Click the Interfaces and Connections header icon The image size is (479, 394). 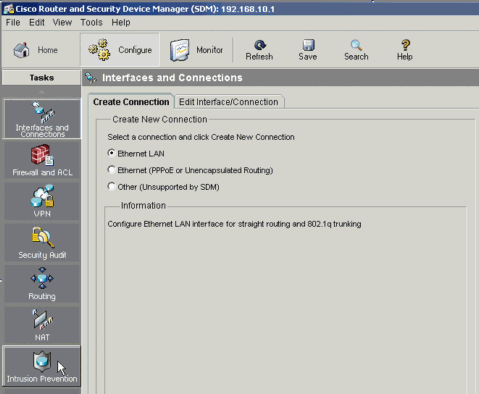91,78
